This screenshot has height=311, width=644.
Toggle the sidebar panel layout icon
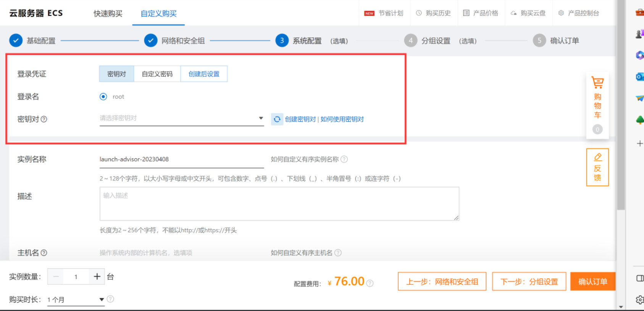click(x=640, y=278)
